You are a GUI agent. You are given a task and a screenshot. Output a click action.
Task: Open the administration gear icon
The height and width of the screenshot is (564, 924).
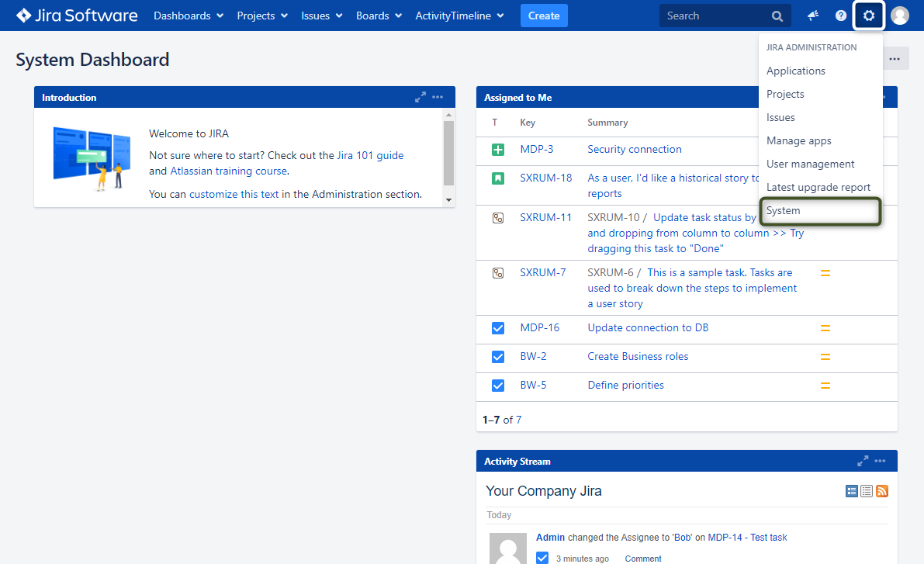[869, 16]
